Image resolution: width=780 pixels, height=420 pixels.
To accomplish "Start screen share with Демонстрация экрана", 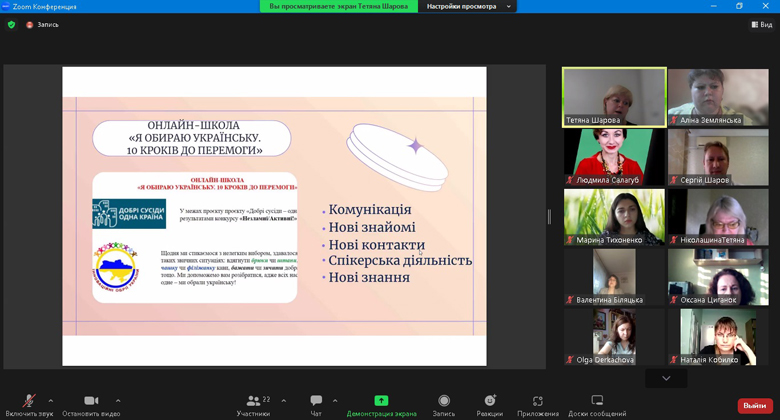I will coord(382,405).
